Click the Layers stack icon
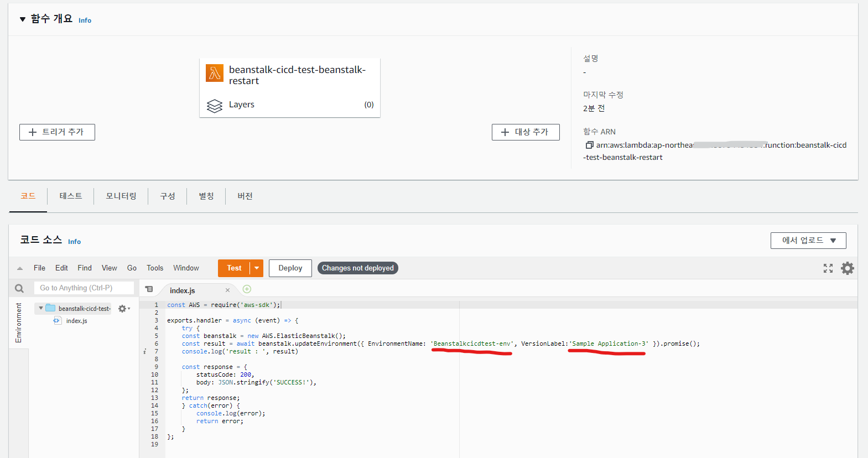Screen dimensions: 868x458 pyautogui.click(x=215, y=105)
